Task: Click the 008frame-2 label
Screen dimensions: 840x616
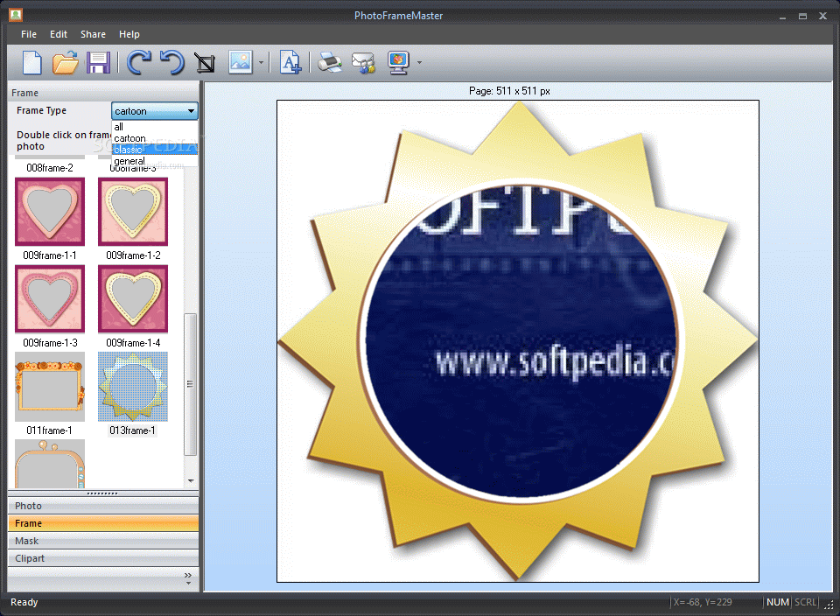Action: (x=50, y=168)
